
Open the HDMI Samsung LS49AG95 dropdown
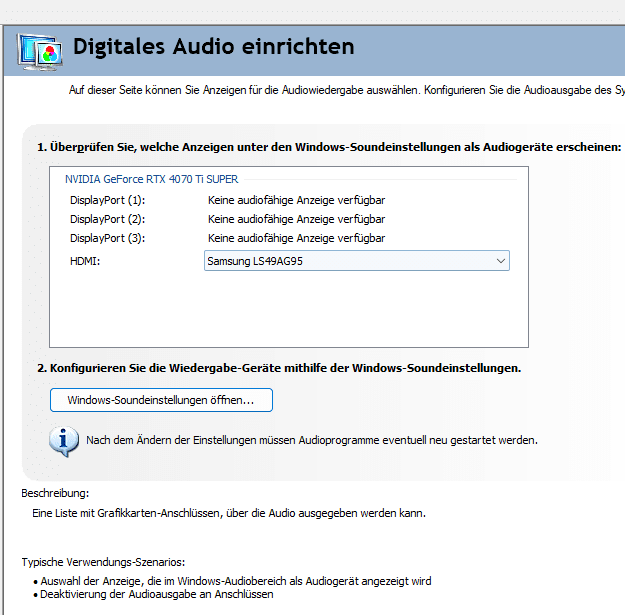click(x=357, y=261)
